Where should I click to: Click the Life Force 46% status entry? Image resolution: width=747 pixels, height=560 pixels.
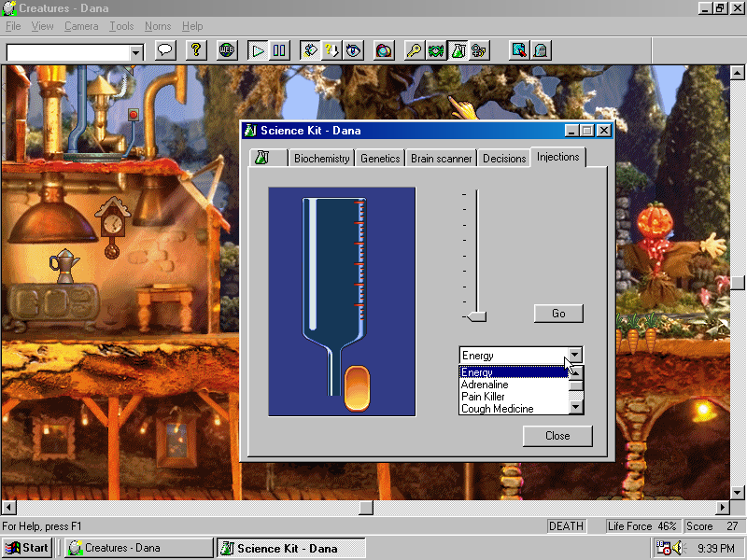point(641,526)
